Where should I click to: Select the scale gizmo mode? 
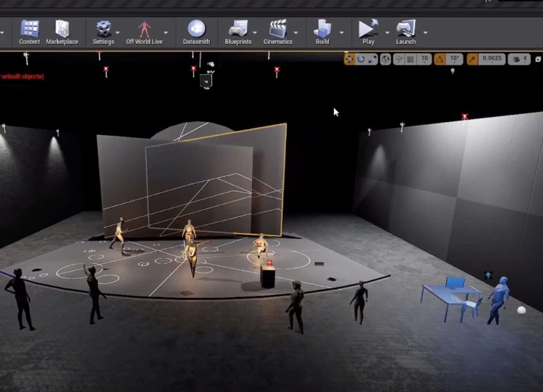coord(372,59)
